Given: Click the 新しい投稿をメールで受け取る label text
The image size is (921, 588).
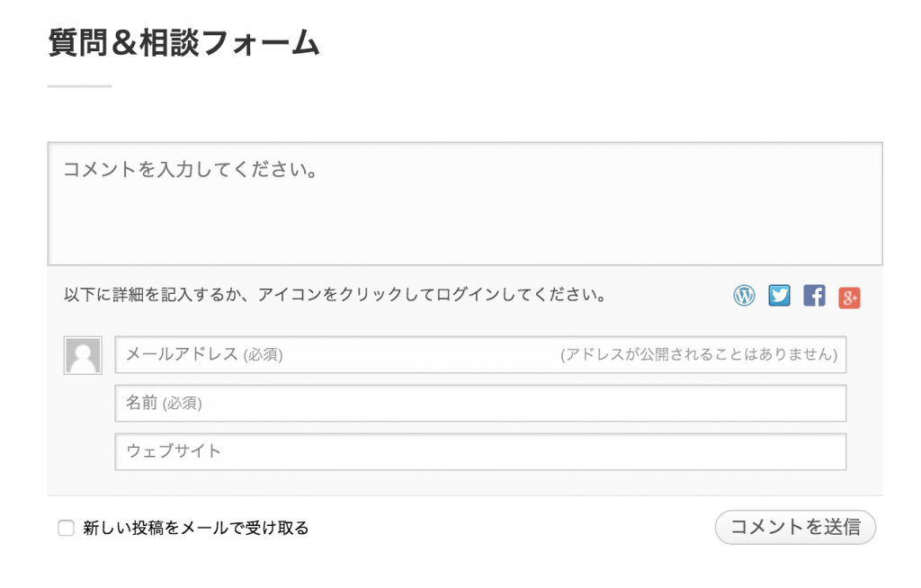Looking at the screenshot, I should tap(195, 528).
